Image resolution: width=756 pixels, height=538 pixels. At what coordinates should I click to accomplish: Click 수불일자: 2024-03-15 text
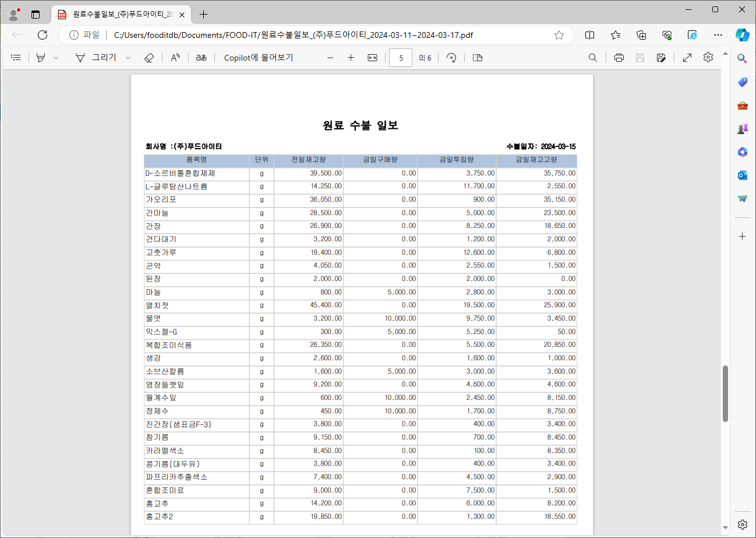(x=541, y=146)
